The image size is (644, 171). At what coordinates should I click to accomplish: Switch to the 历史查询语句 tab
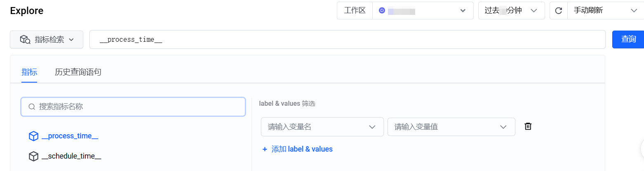(x=78, y=72)
